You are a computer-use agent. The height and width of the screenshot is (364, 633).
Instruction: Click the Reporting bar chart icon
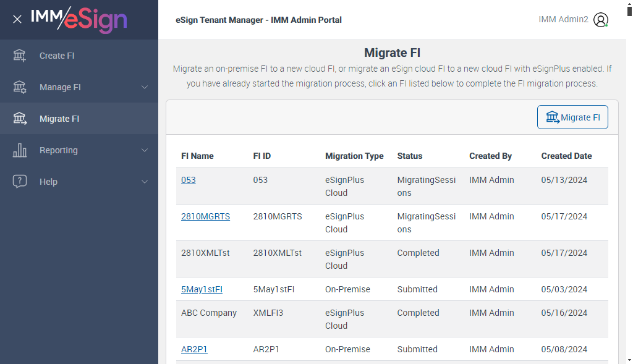pyautogui.click(x=19, y=150)
